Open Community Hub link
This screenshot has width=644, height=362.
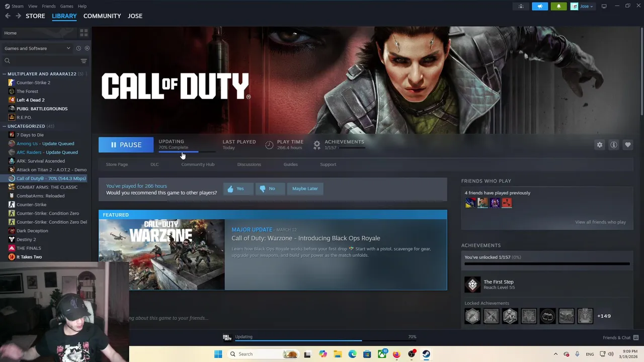198,164
